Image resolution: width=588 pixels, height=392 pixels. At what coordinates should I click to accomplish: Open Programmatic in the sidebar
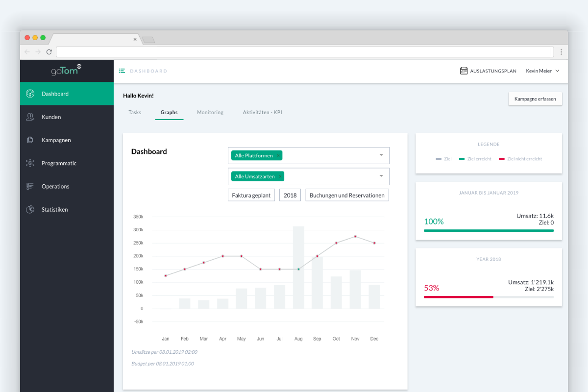click(x=67, y=163)
